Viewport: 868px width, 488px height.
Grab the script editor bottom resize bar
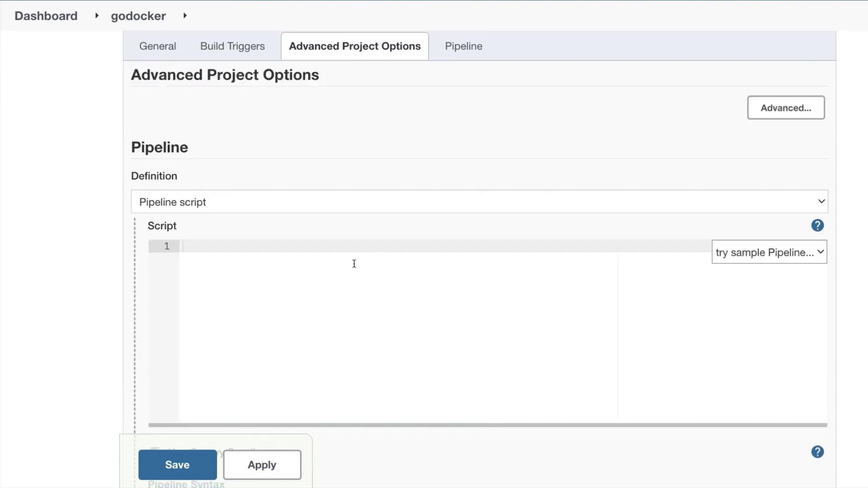click(487, 425)
